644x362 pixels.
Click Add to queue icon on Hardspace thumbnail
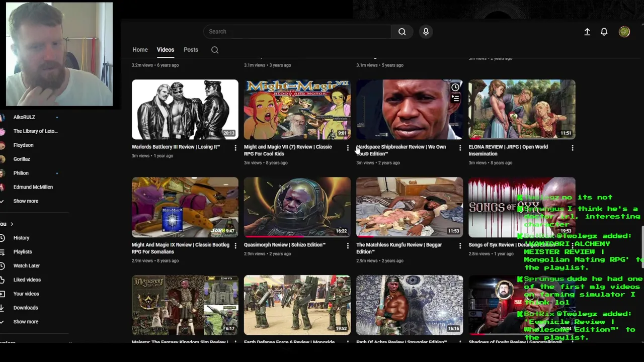[455, 99]
